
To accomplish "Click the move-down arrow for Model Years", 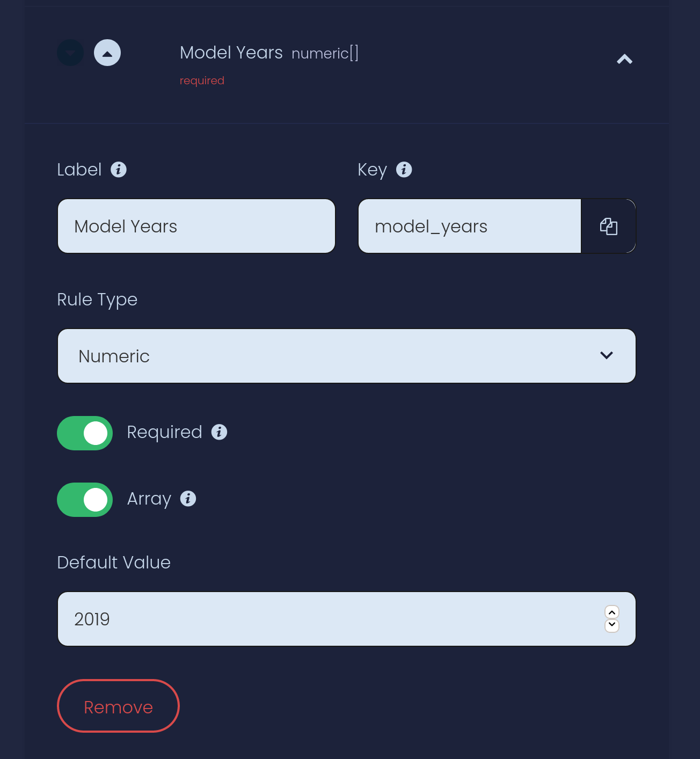I will pyautogui.click(x=70, y=53).
